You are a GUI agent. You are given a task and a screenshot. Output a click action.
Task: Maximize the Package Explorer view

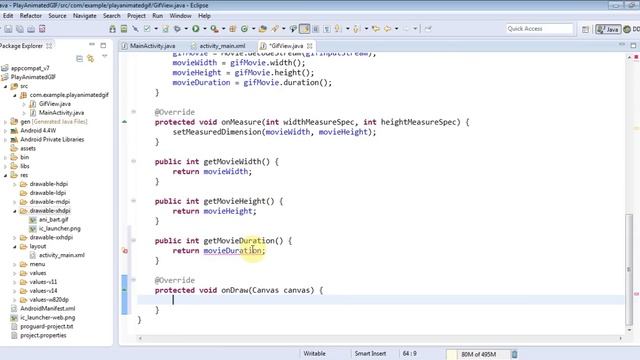pos(103,45)
